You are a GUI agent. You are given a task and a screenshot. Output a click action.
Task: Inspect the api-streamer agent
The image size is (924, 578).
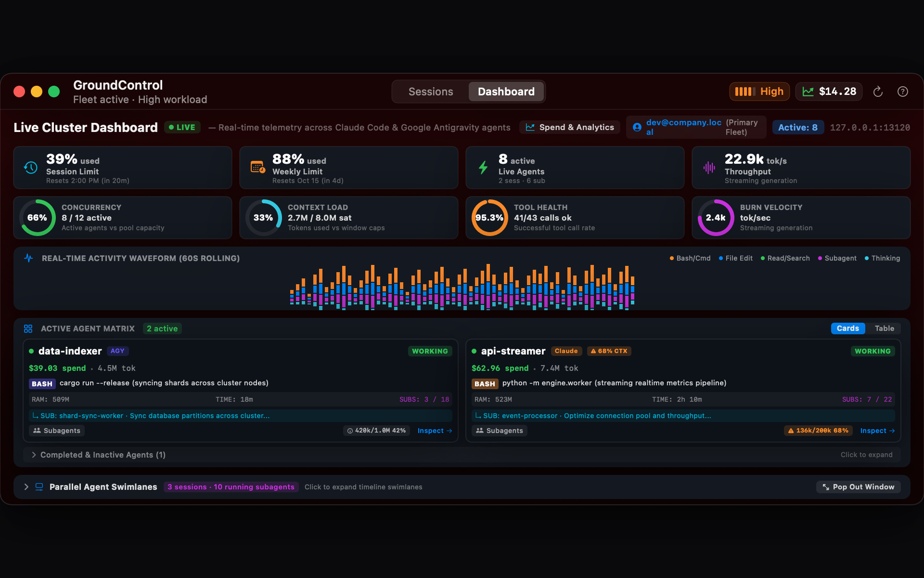point(877,431)
